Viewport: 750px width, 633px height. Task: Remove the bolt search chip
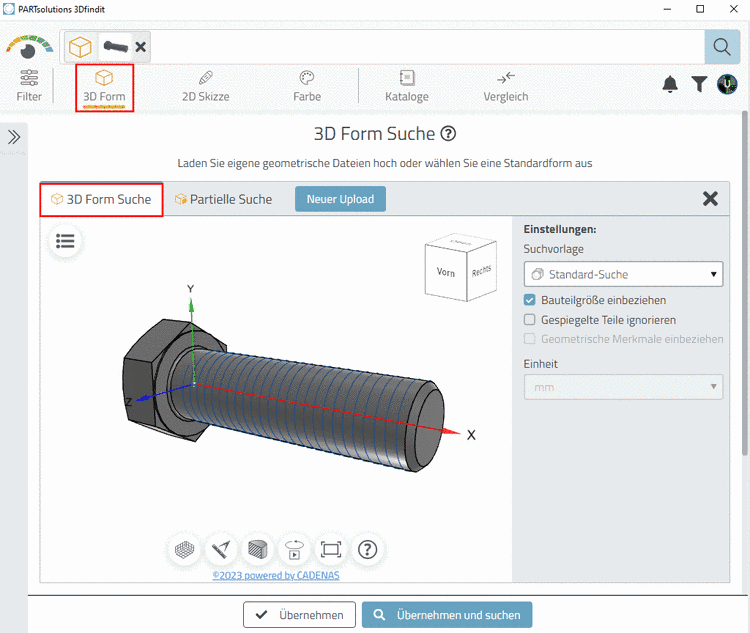[141, 47]
